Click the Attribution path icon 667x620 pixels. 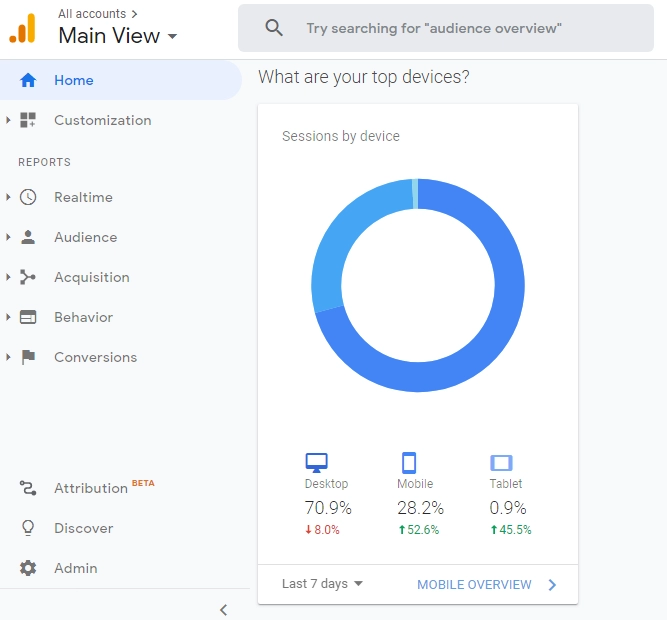click(28, 488)
